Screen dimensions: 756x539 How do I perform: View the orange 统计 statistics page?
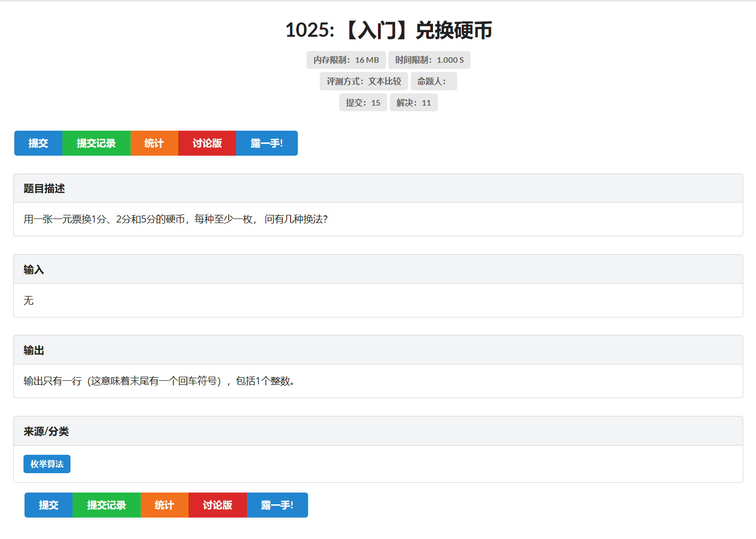click(154, 143)
